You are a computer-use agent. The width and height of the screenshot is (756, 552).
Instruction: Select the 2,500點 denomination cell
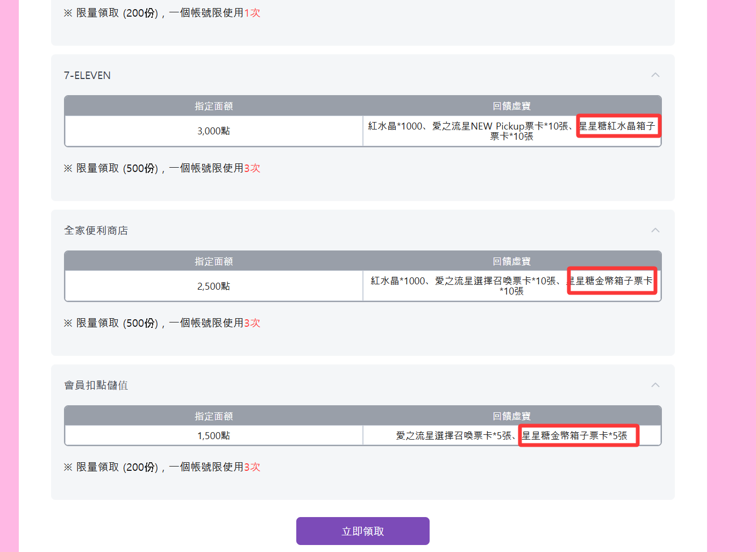tap(213, 286)
